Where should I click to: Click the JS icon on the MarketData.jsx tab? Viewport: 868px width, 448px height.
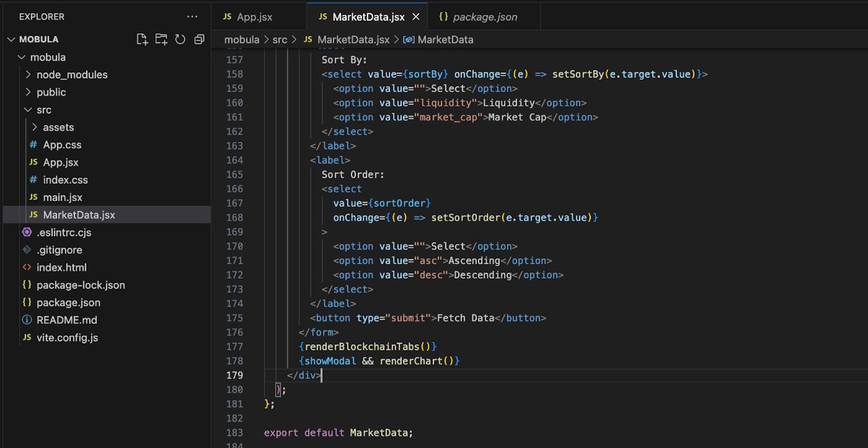[323, 17]
